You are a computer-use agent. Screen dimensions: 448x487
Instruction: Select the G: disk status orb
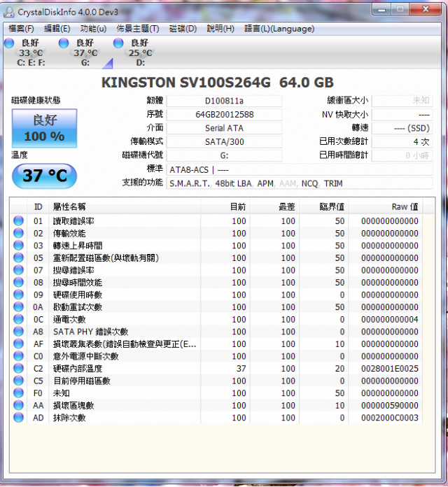click(x=64, y=43)
